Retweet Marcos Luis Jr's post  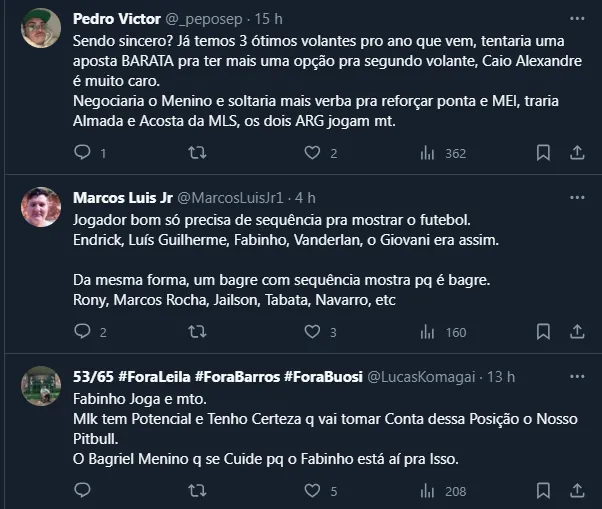pos(198,332)
